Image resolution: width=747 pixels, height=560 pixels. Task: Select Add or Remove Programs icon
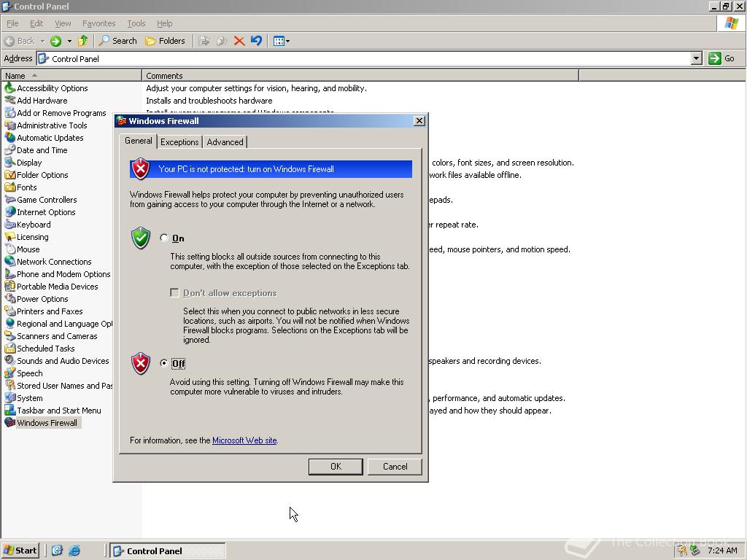(9, 113)
